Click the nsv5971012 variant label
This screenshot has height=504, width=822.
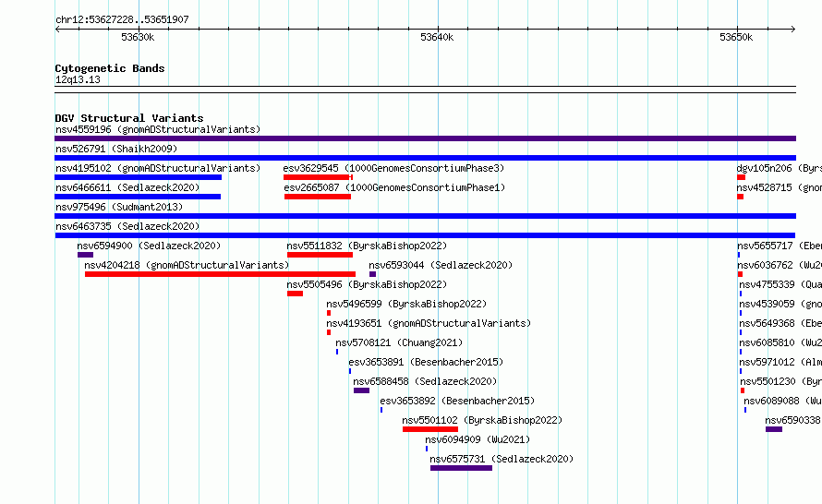pos(780,362)
